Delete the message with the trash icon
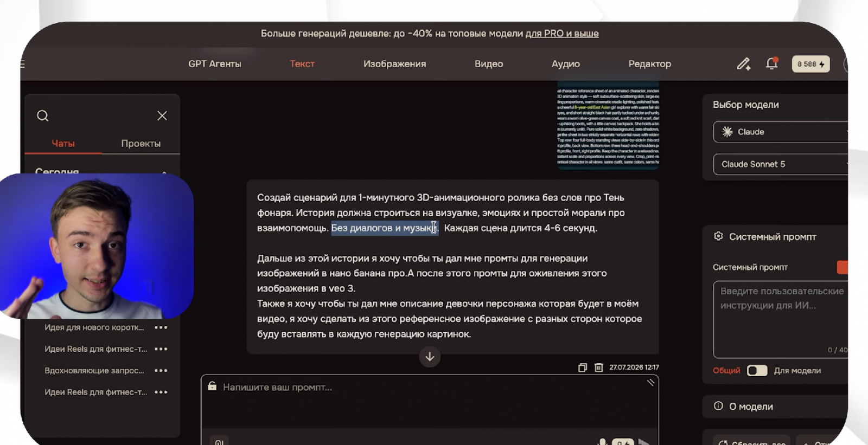 [598, 367]
